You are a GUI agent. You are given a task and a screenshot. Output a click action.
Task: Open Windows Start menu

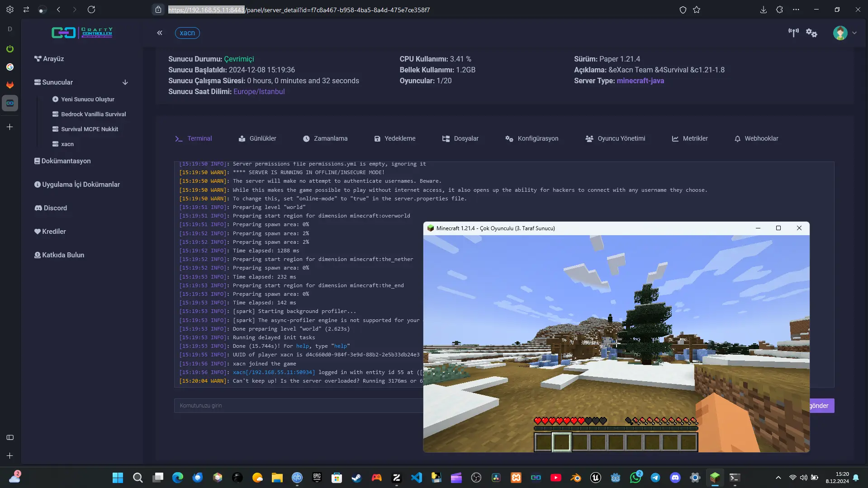tap(118, 478)
